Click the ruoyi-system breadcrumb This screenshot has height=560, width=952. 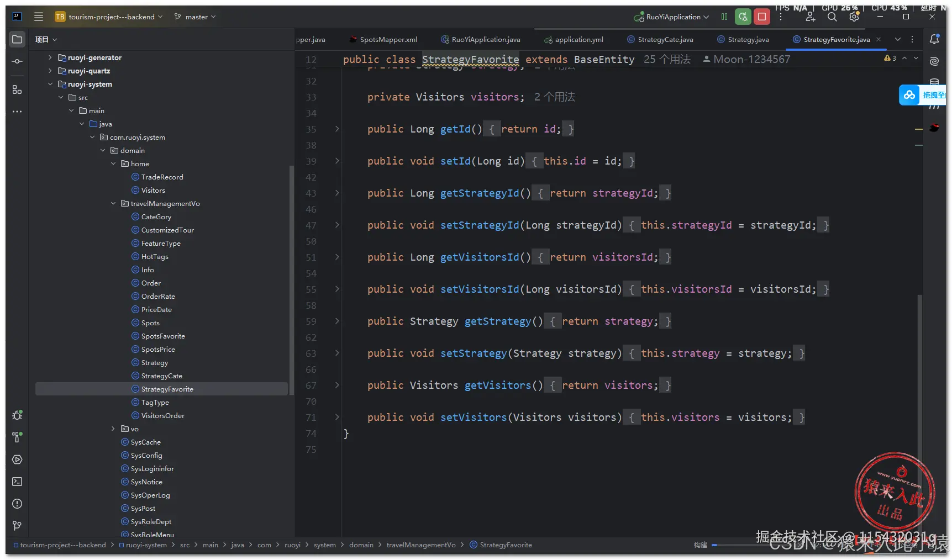143,545
